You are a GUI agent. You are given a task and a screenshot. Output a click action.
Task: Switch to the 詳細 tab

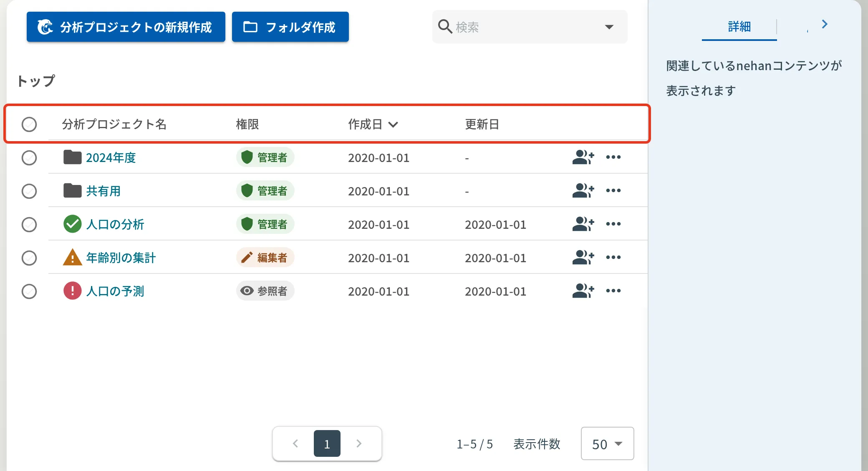click(739, 27)
